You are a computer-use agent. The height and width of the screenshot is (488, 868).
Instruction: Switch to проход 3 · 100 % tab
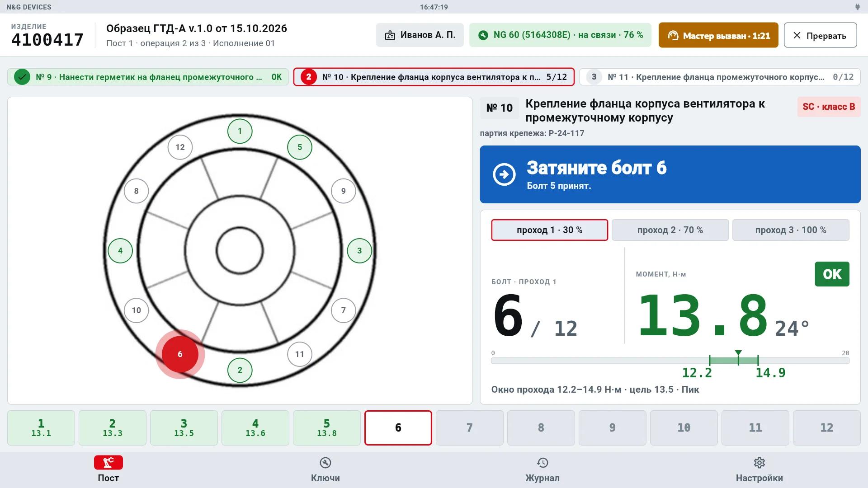pyautogui.click(x=791, y=230)
